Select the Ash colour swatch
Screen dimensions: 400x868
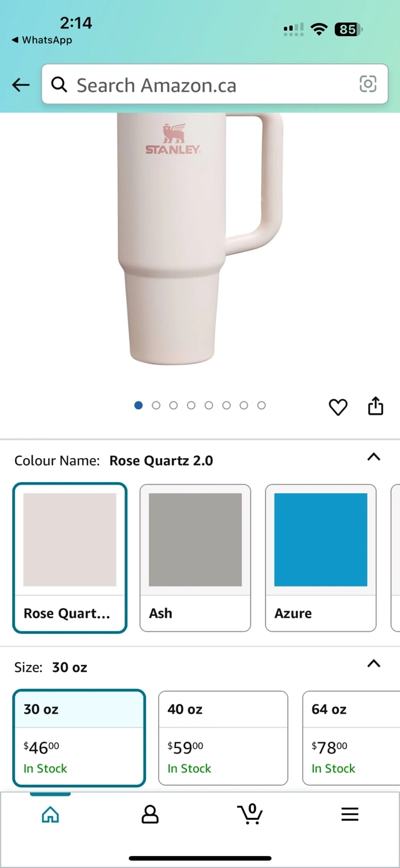click(195, 558)
